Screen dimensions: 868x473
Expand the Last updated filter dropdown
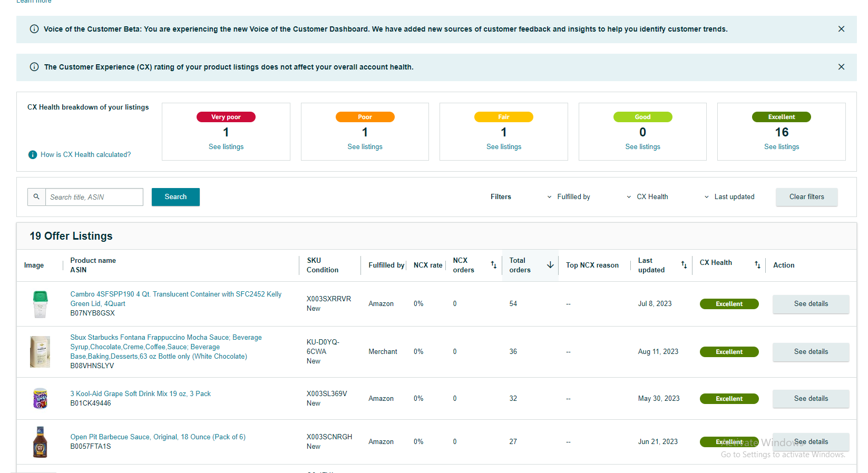[x=729, y=197]
